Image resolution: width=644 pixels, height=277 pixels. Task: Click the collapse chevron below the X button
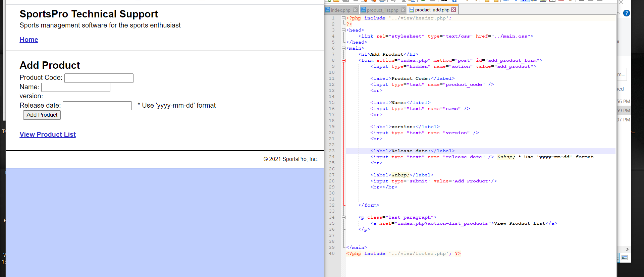(x=618, y=13)
